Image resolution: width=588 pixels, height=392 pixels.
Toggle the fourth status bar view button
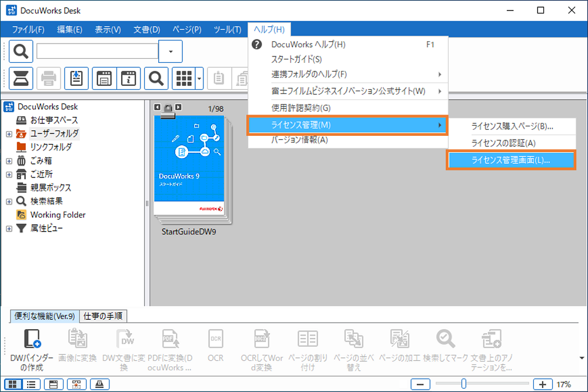pyautogui.click(x=76, y=384)
